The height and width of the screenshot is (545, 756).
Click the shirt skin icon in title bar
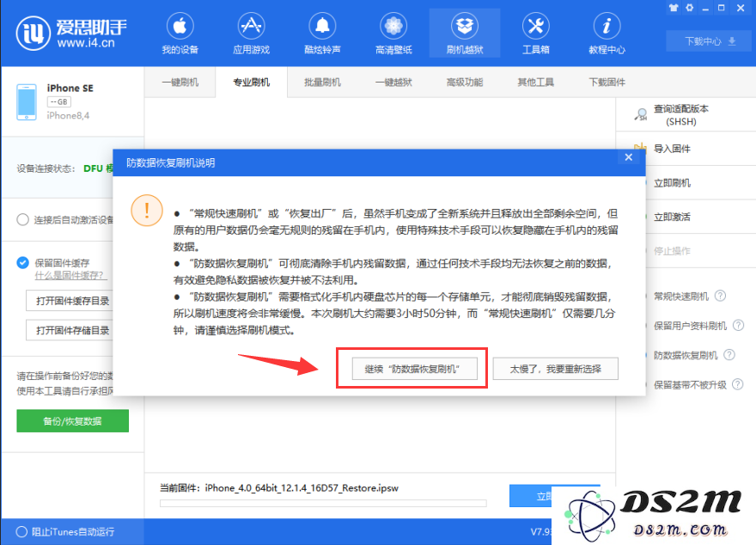pyautogui.click(x=674, y=8)
